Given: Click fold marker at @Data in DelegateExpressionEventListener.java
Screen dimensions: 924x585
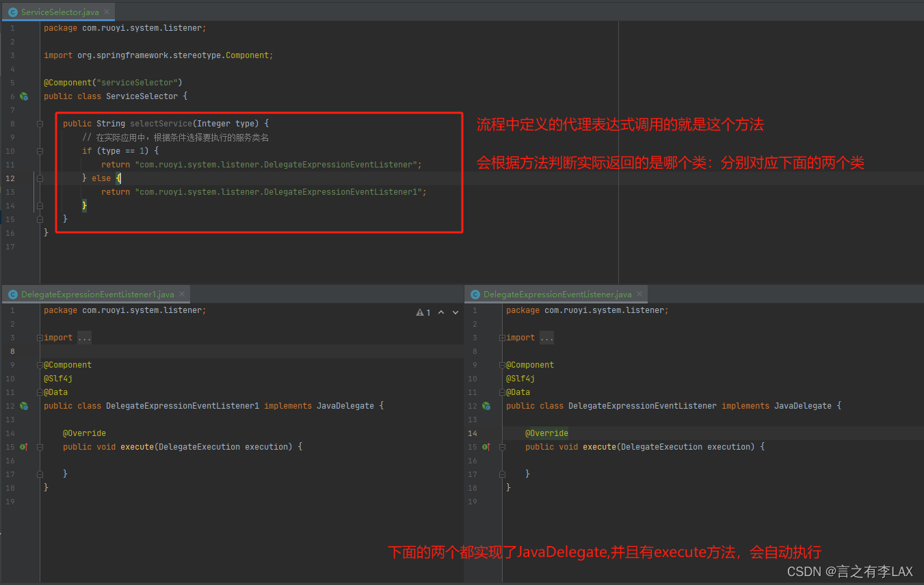Looking at the screenshot, I should point(503,392).
